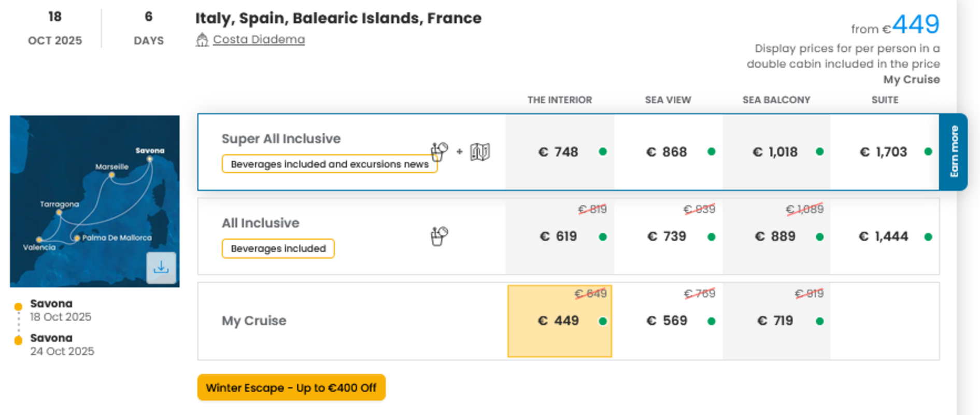Select Super All Inclusive sea view € 868
980x415 pixels.
tap(669, 152)
